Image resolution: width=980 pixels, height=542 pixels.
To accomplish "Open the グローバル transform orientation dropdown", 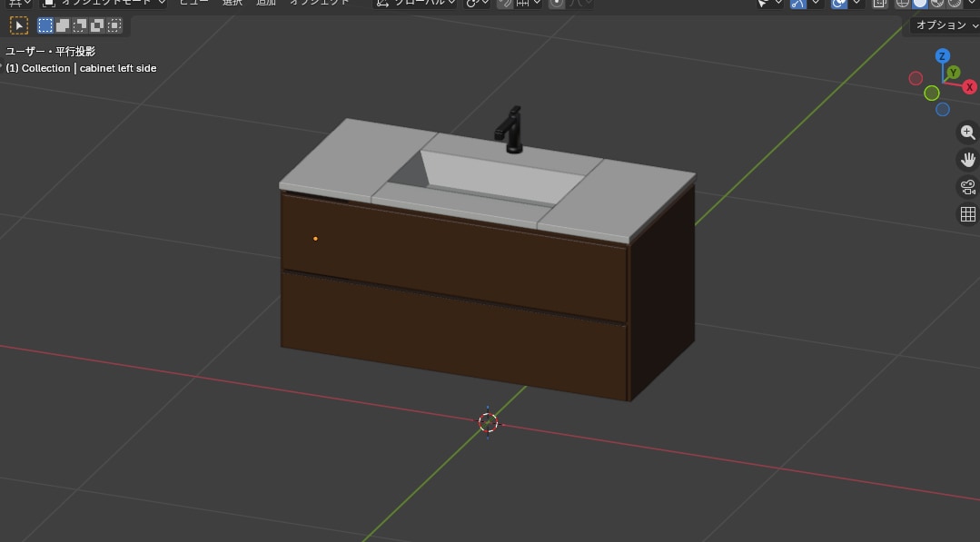I will pos(415,3).
